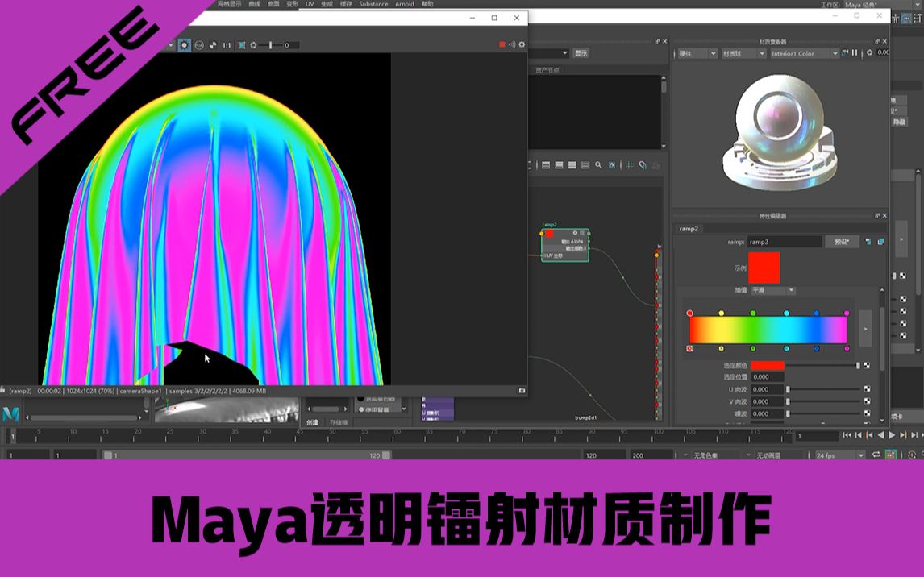Click the select output connection icon beside ramp name

click(x=880, y=242)
